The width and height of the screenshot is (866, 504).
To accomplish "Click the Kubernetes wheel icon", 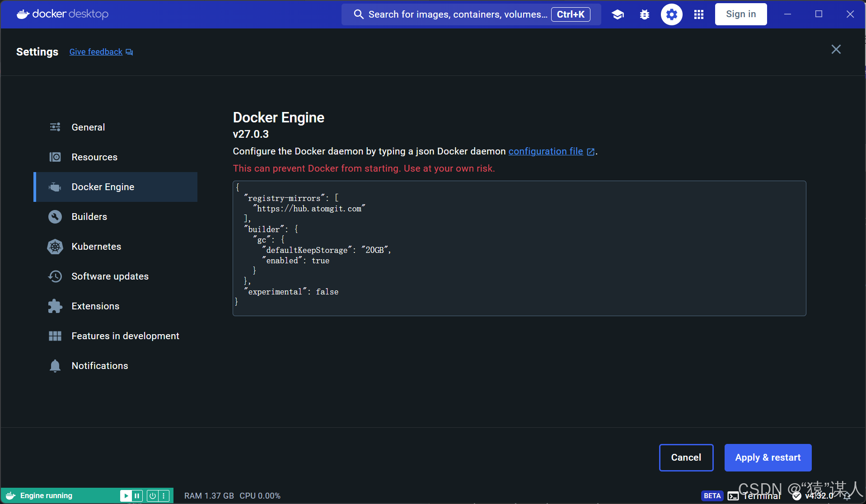I will coord(55,247).
